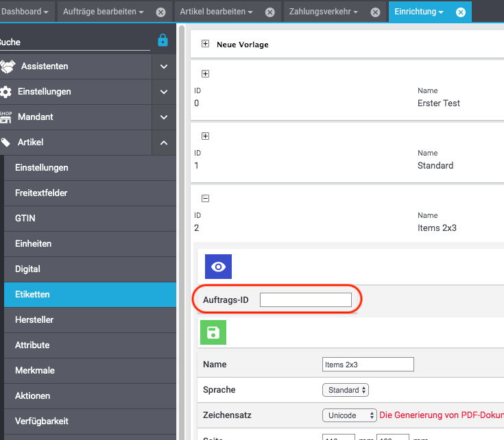
Task: Collapse template ID 2 Items 2x3
Action: [205, 199]
